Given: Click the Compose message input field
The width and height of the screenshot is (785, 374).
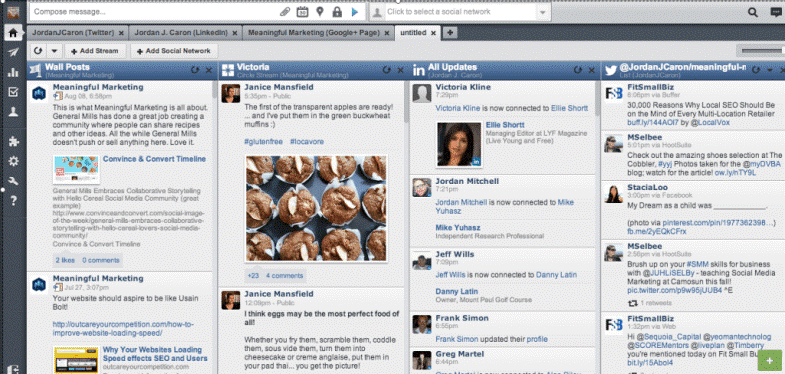Looking at the screenshot, I should pyautogui.click(x=155, y=12).
